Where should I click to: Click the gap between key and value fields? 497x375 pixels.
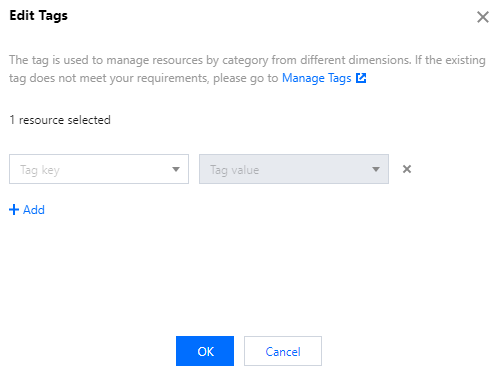pos(194,169)
